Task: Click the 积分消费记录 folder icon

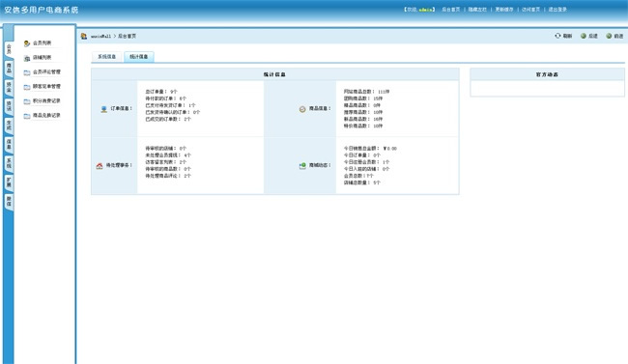Action: point(27,101)
